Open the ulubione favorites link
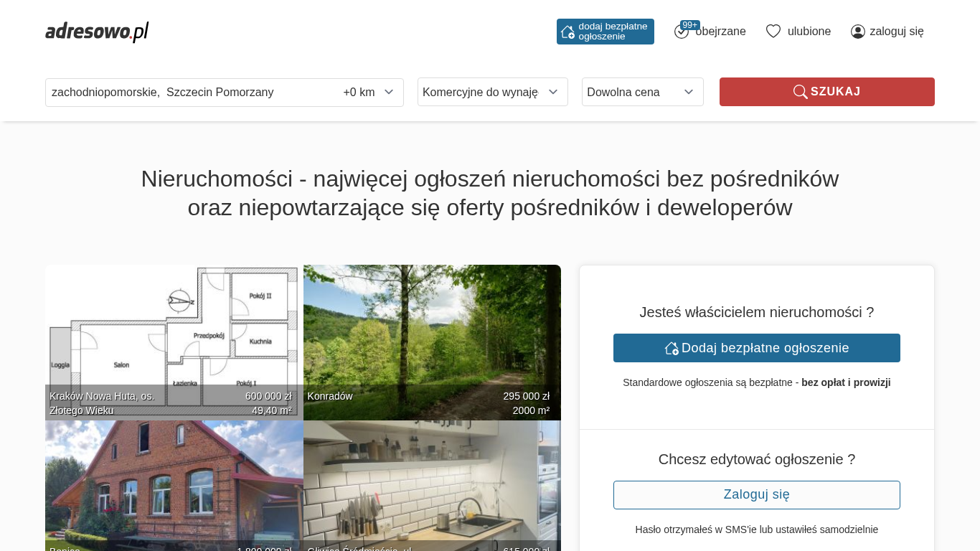The width and height of the screenshot is (980, 551). 809,32
